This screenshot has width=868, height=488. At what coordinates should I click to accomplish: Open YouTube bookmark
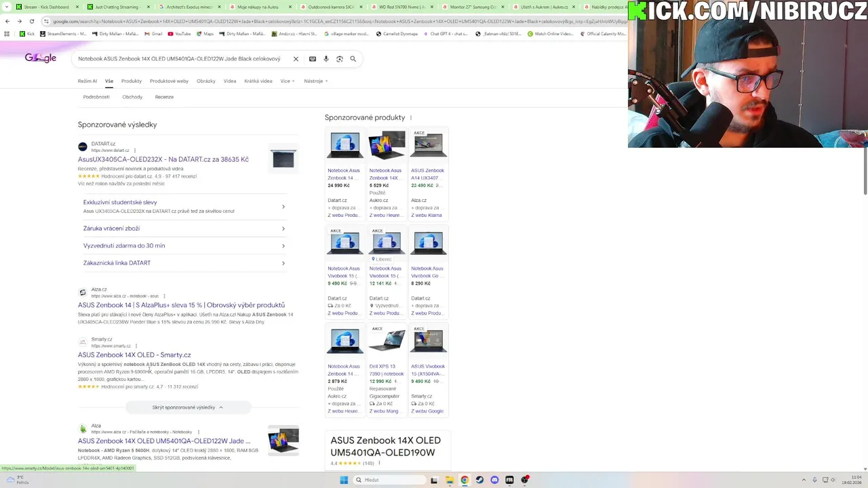[x=180, y=33]
